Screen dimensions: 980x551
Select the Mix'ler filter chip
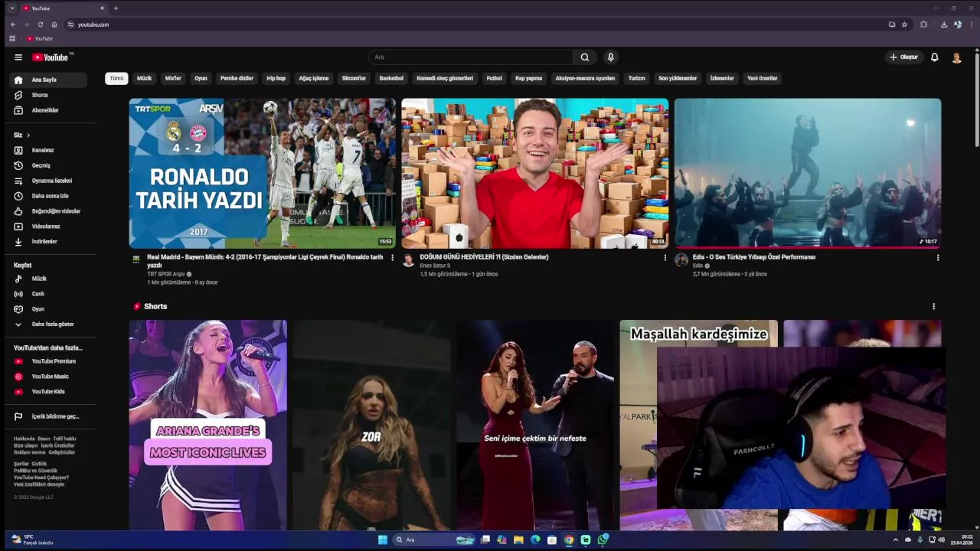coord(173,78)
